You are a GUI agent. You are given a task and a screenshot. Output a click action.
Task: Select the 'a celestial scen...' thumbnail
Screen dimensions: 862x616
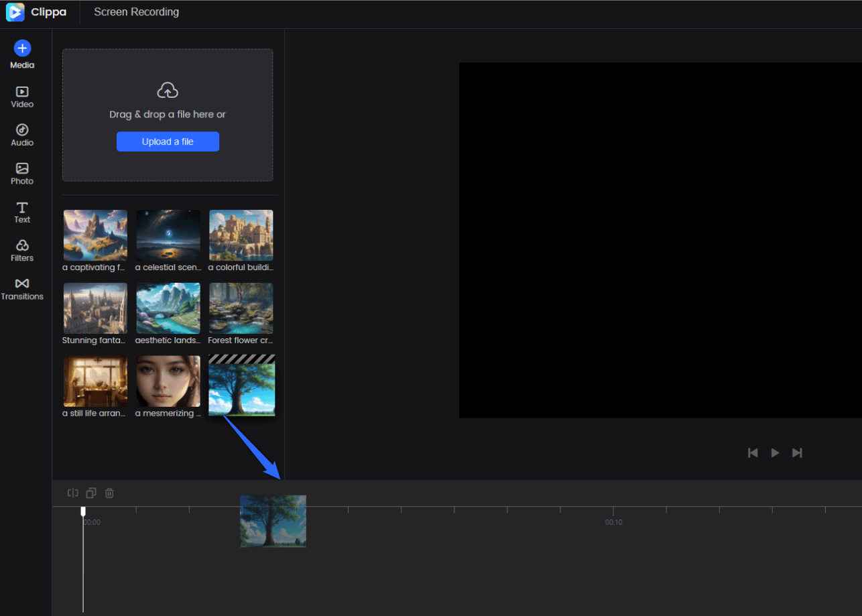168,235
